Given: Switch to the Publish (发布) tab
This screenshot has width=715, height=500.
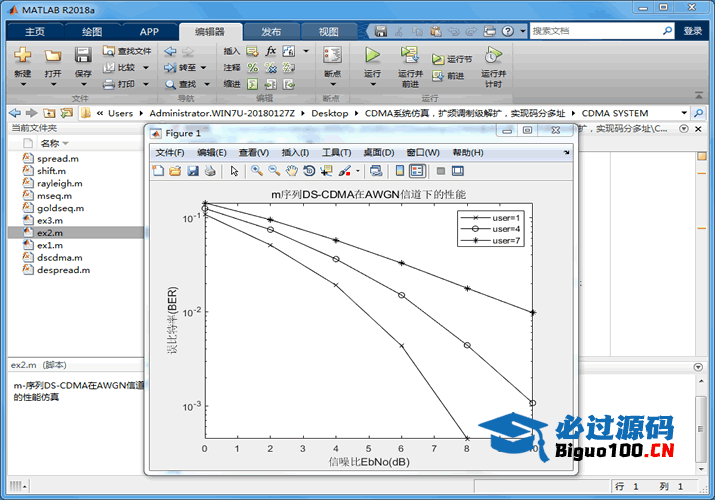Looking at the screenshot, I should click(x=271, y=31).
